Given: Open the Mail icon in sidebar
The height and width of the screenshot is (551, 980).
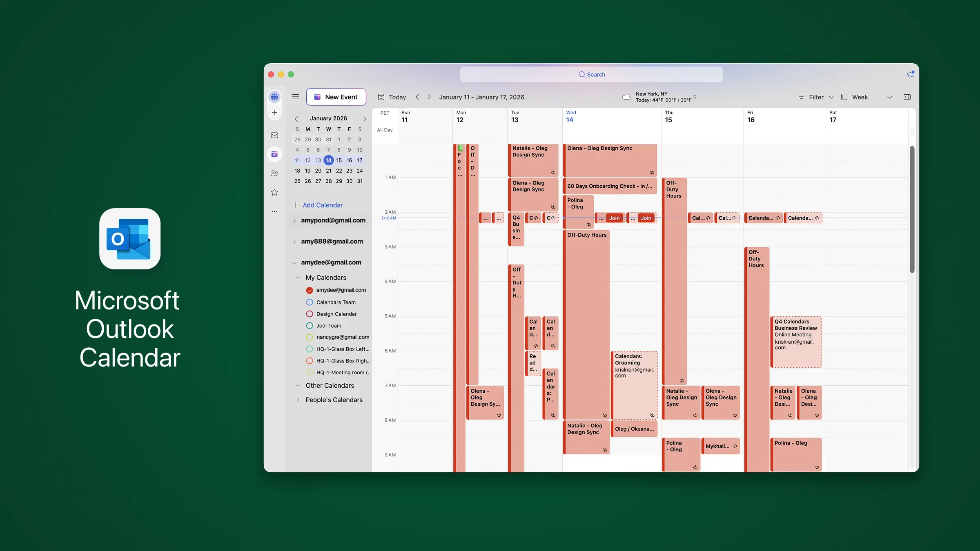Looking at the screenshot, I should [x=274, y=135].
